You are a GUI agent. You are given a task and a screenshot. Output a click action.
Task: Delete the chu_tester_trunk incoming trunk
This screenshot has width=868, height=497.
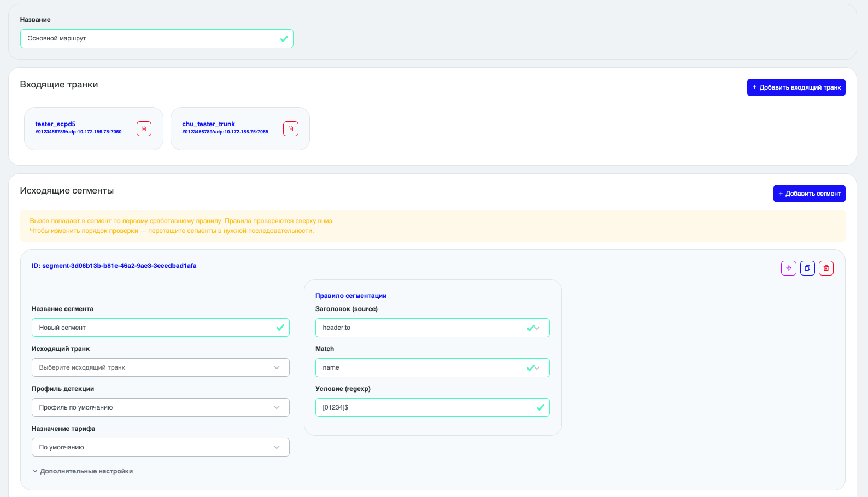(291, 128)
